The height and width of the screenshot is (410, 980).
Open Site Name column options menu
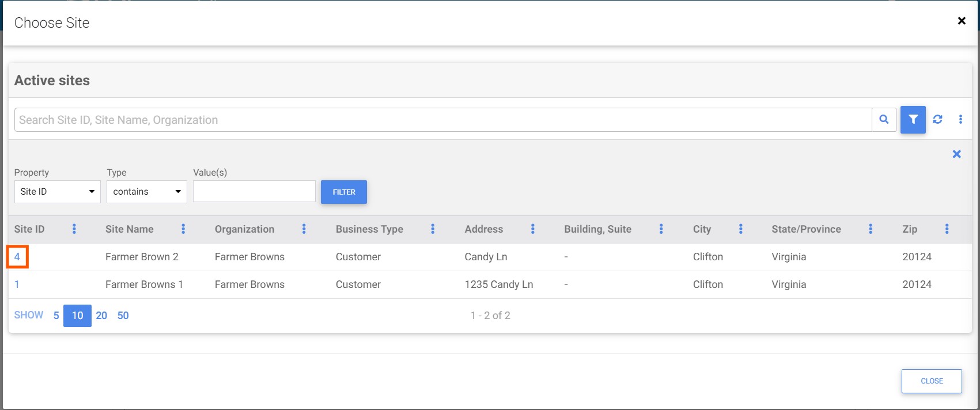point(183,229)
